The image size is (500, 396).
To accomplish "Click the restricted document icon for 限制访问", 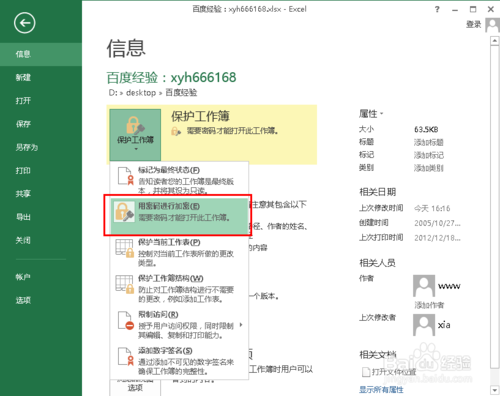I will (x=125, y=320).
